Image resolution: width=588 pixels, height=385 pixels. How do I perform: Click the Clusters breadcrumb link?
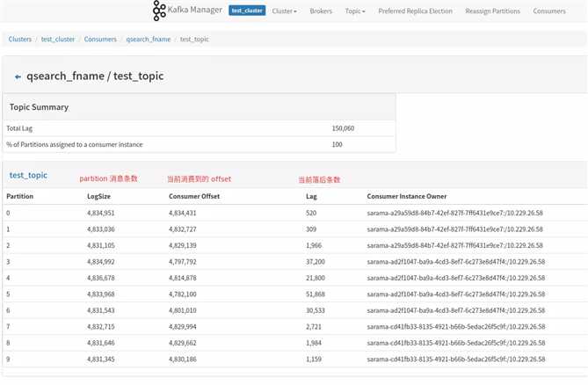(x=20, y=39)
